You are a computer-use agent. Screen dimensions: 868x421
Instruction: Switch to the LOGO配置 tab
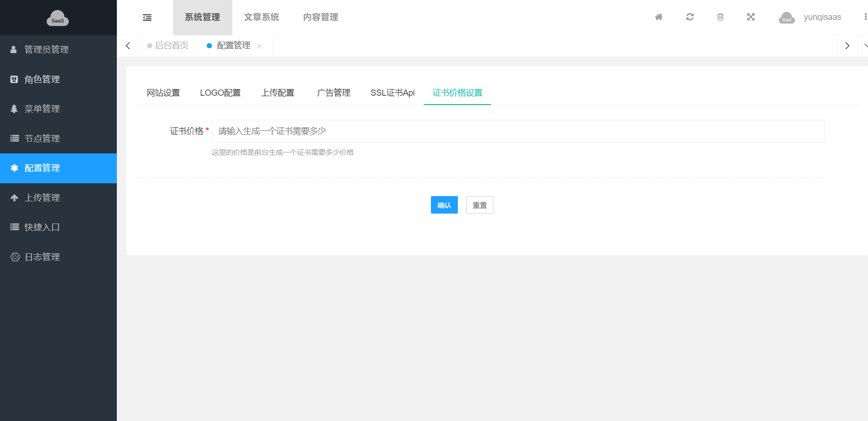click(220, 93)
